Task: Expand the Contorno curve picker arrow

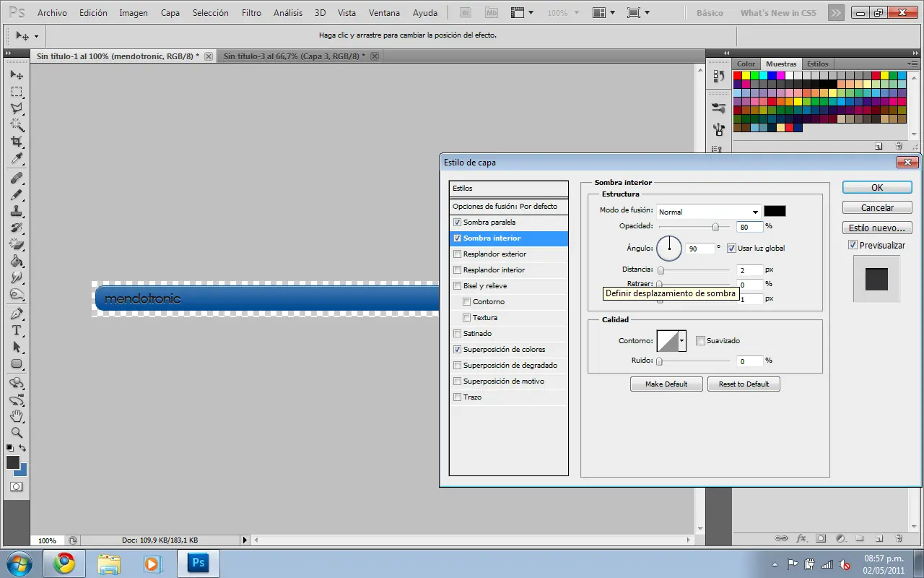Action: click(681, 341)
